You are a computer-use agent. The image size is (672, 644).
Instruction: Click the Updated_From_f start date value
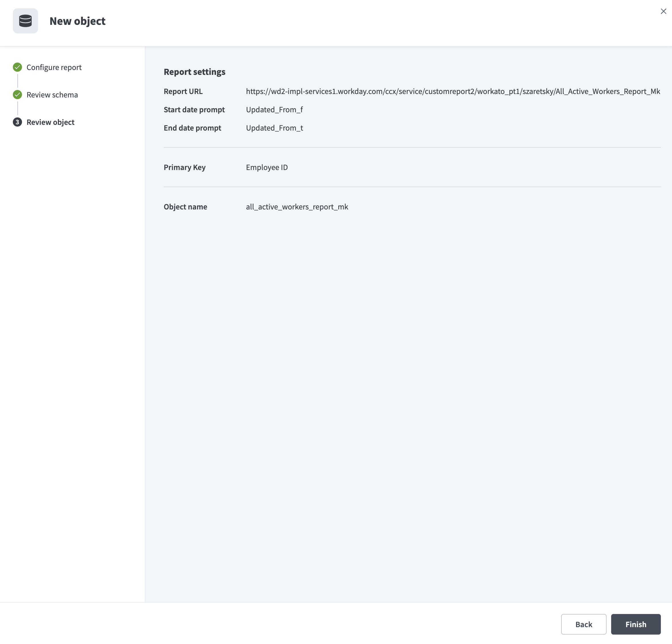274,109
